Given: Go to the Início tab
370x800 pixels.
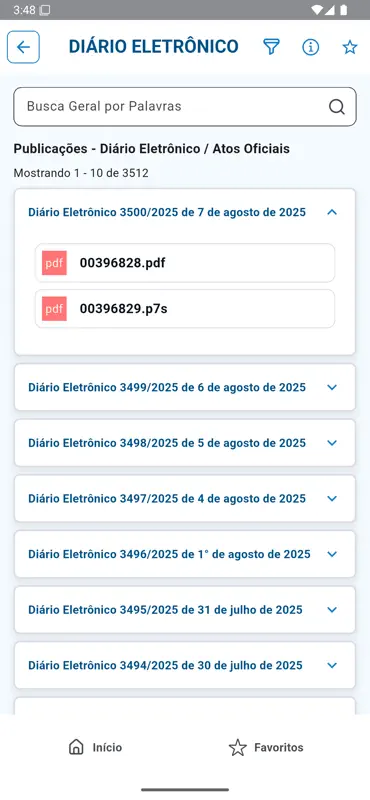Looking at the screenshot, I should tap(95, 747).
